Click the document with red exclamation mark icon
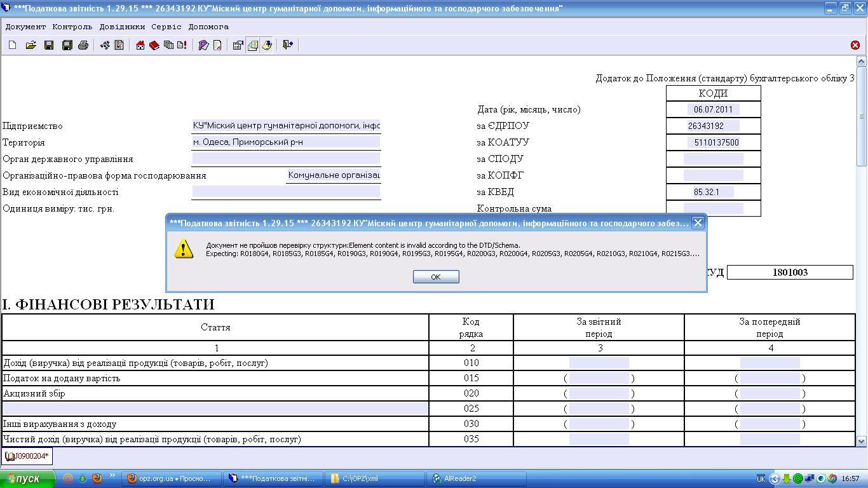 click(x=182, y=45)
